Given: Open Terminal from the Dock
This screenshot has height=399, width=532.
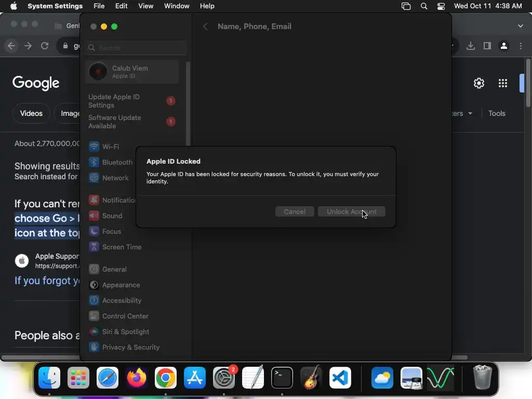Looking at the screenshot, I should coord(282,378).
